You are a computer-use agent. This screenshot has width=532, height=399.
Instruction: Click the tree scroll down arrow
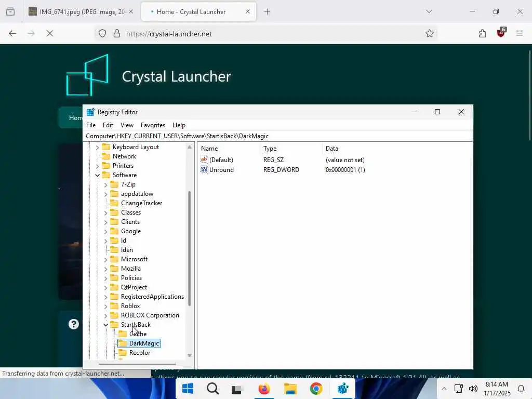point(190,355)
